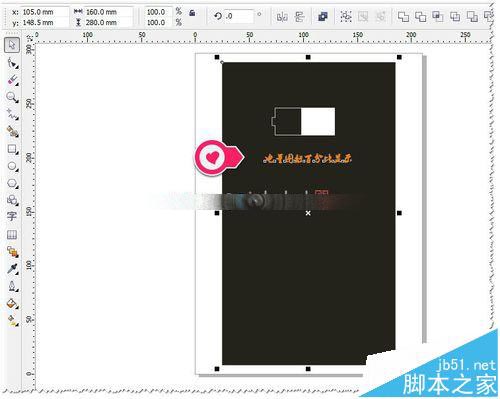This screenshot has height=399, width=500.
Task: Select the Table tool
Action: click(12, 234)
